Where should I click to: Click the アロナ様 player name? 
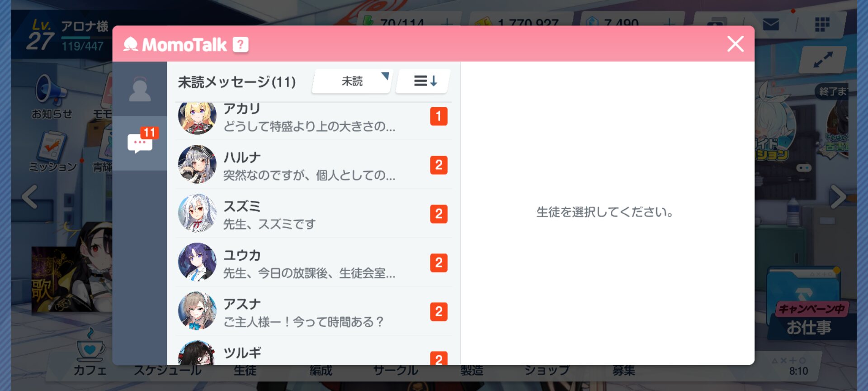85,26
